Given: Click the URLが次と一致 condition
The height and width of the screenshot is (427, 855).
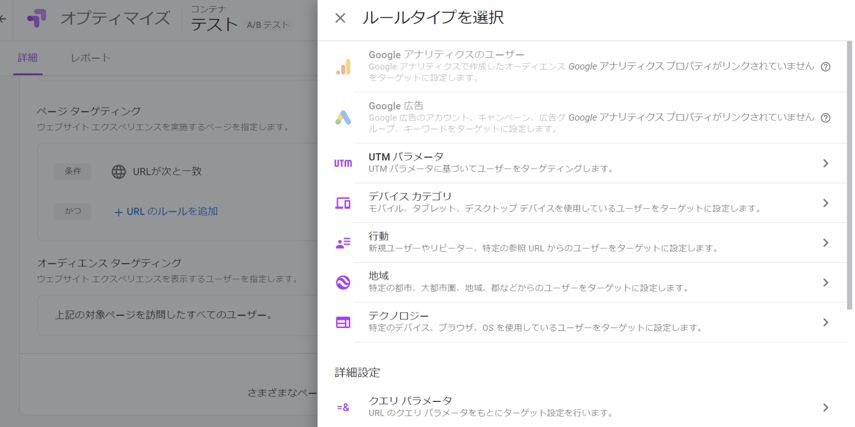Looking at the screenshot, I should [167, 172].
